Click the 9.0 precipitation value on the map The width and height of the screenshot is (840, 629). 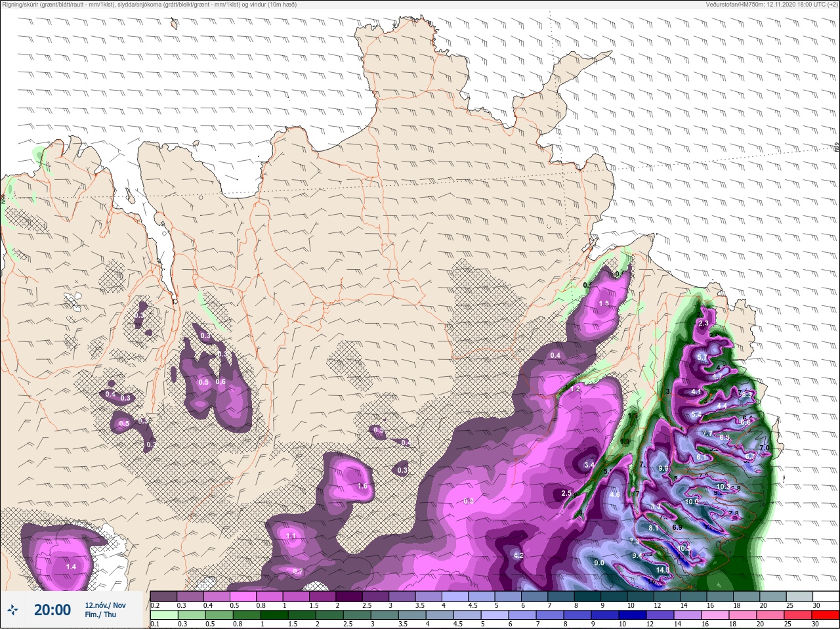coord(599,563)
